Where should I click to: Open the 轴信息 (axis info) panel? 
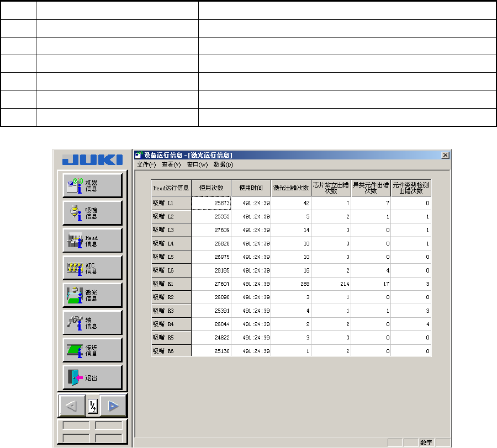tap(92, 323)
